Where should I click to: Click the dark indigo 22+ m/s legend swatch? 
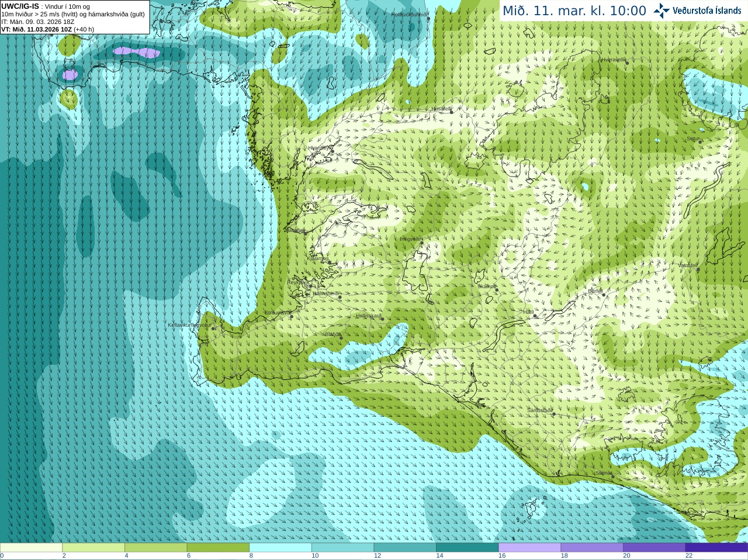pos(717,548)
